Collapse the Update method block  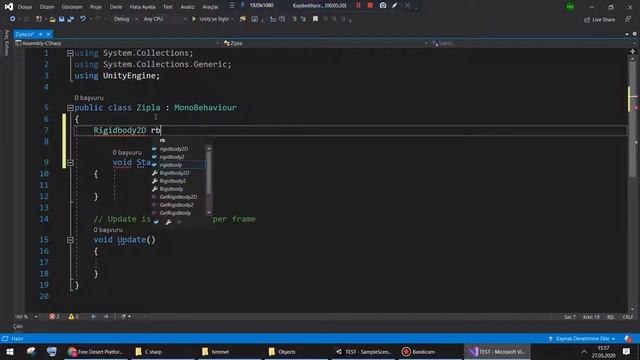click(70, 240)
